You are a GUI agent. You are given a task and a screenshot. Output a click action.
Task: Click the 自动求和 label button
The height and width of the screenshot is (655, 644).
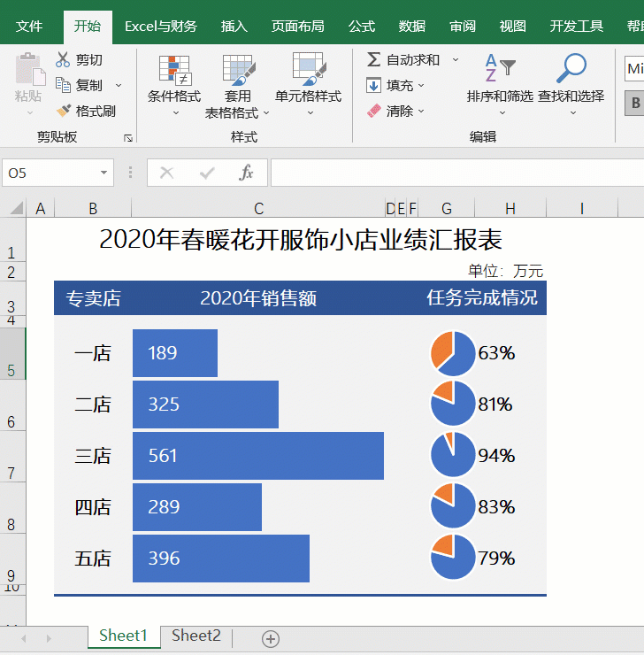click(x=413, y=59)
